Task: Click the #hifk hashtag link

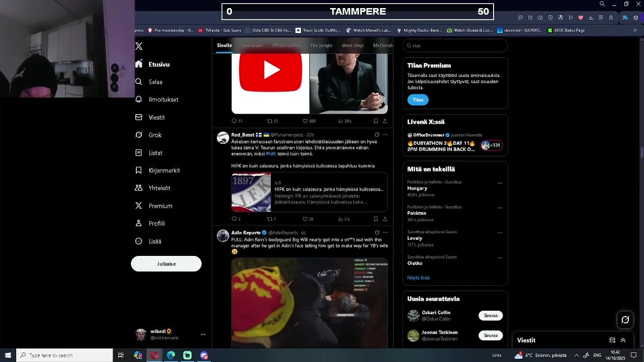Action: point(271,154)
